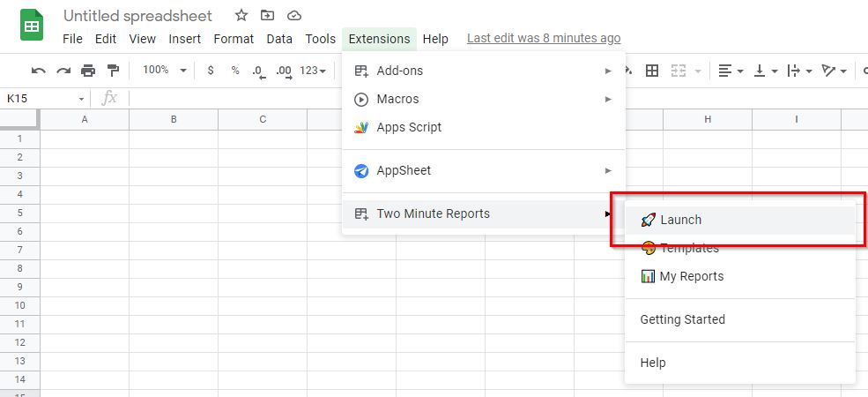Select the paint format roller icon
Viewport: 868px width, 397px height.
(113, 71)
